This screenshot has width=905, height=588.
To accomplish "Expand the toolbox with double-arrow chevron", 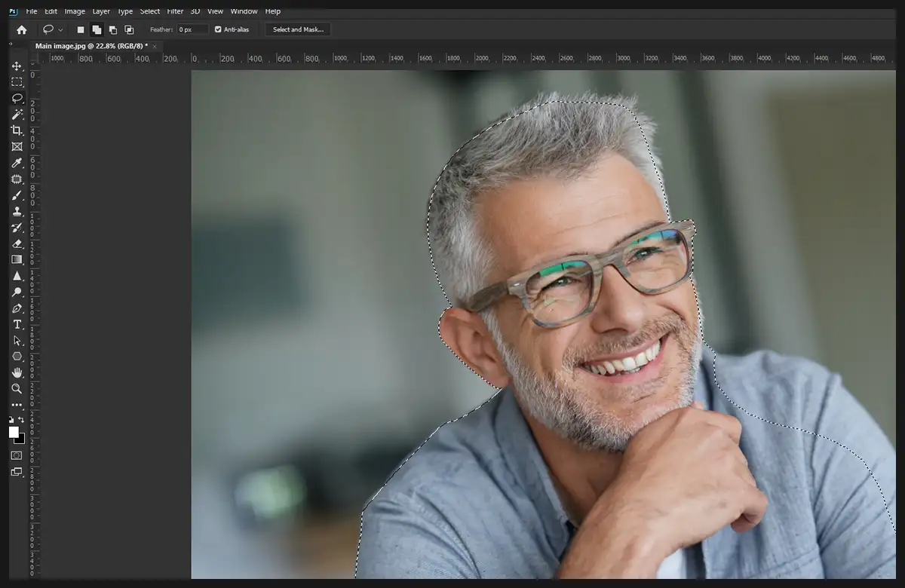I will coord(11,45).
